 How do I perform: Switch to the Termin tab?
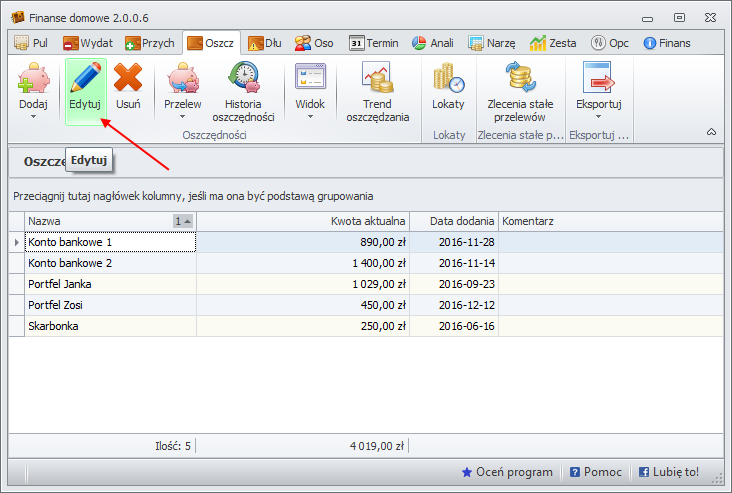tap(374, 43)
